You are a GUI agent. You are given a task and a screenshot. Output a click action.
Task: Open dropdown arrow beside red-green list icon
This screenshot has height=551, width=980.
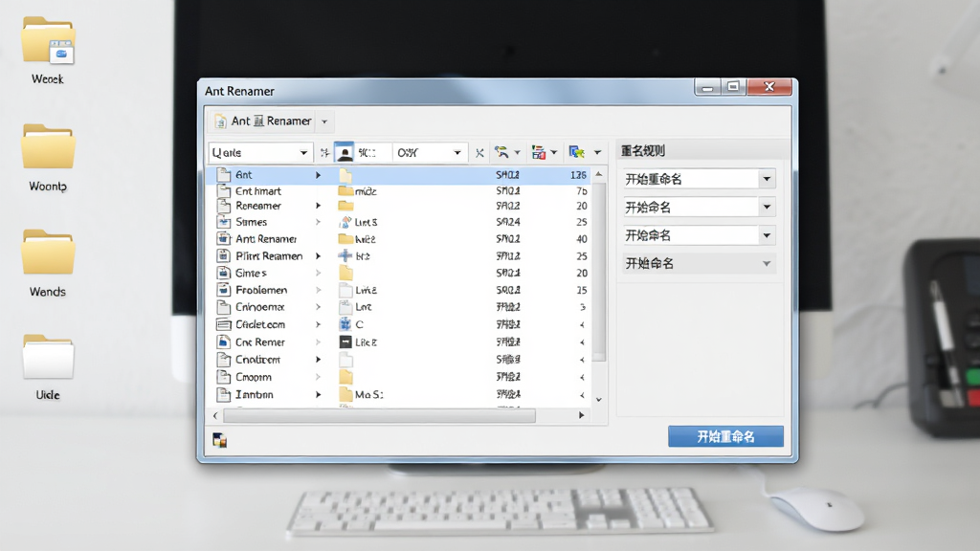pos(554,152)
